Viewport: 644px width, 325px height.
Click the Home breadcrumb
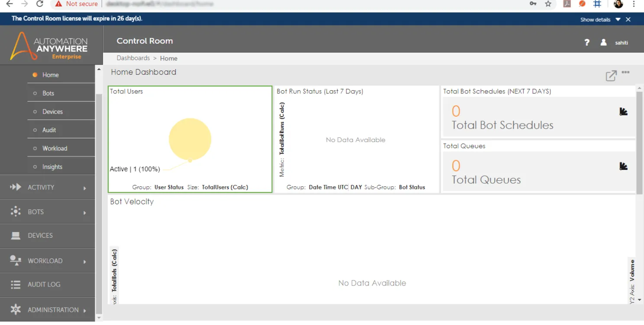pyautogui.click(x=169, y=58)
